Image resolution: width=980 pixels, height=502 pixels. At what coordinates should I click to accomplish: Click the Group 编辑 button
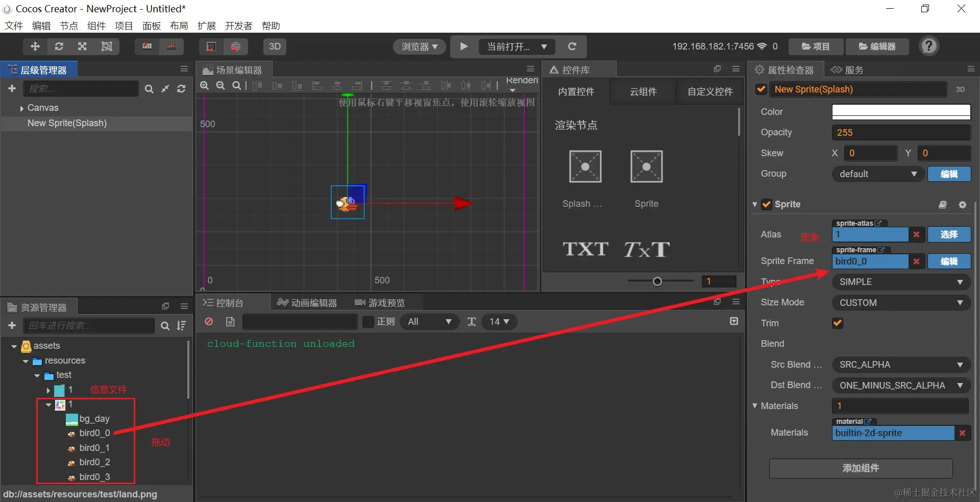949,174
